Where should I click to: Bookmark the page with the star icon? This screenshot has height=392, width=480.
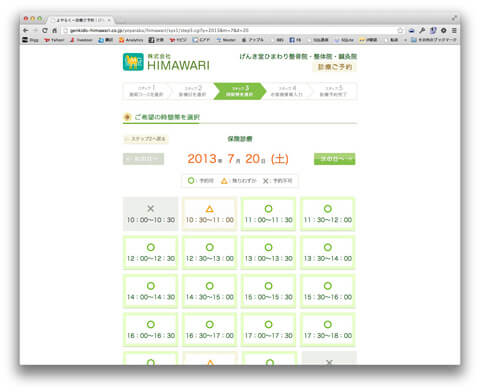400,30
